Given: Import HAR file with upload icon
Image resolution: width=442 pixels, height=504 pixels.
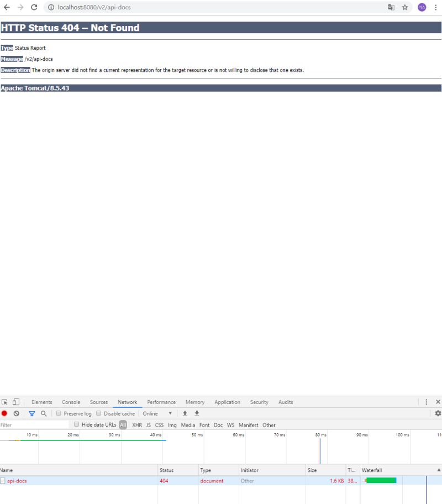Looking at the screenshot, I should click(185, 413).
